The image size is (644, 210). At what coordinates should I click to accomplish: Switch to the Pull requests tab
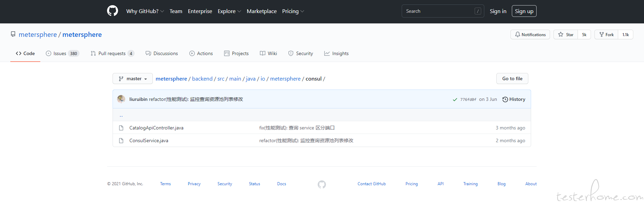(x=112, y=53)
